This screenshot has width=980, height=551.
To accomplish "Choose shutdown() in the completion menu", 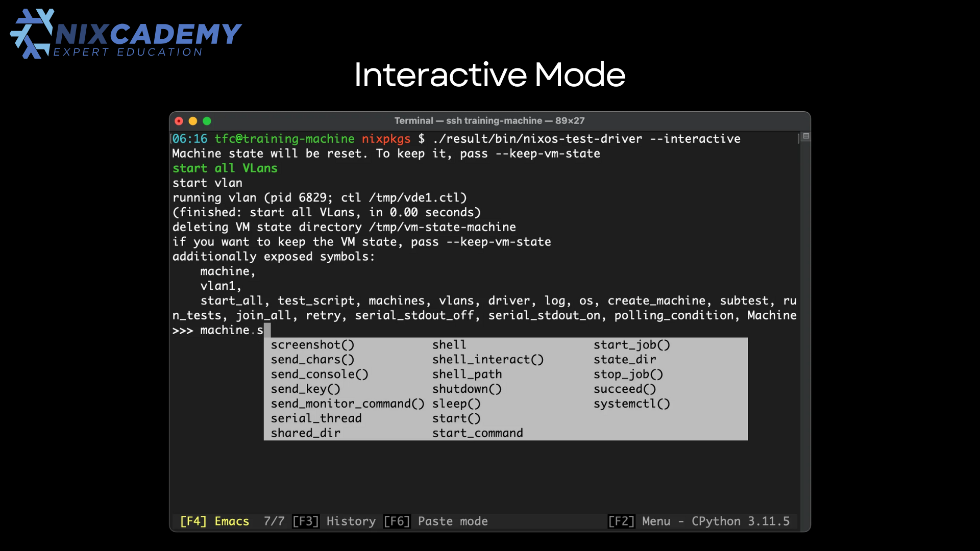I will coord(467,389).
